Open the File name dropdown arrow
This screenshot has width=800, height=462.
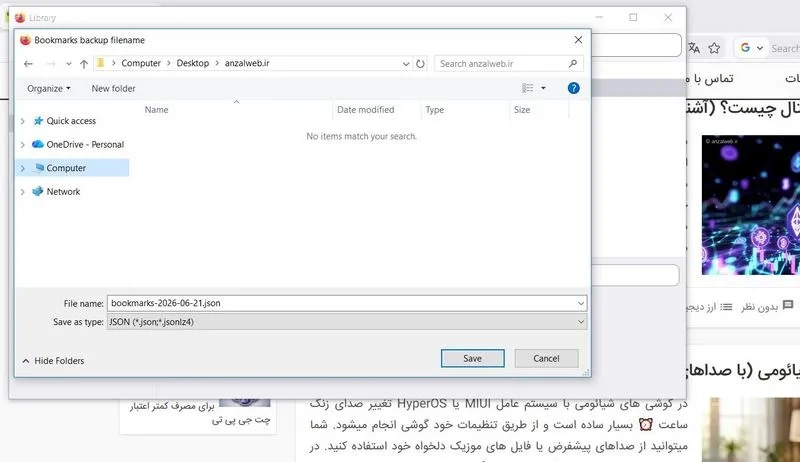click(581, 303)
